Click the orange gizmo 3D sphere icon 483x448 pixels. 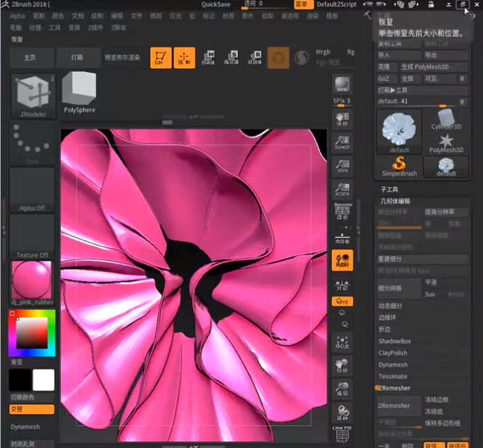point(278,57)
